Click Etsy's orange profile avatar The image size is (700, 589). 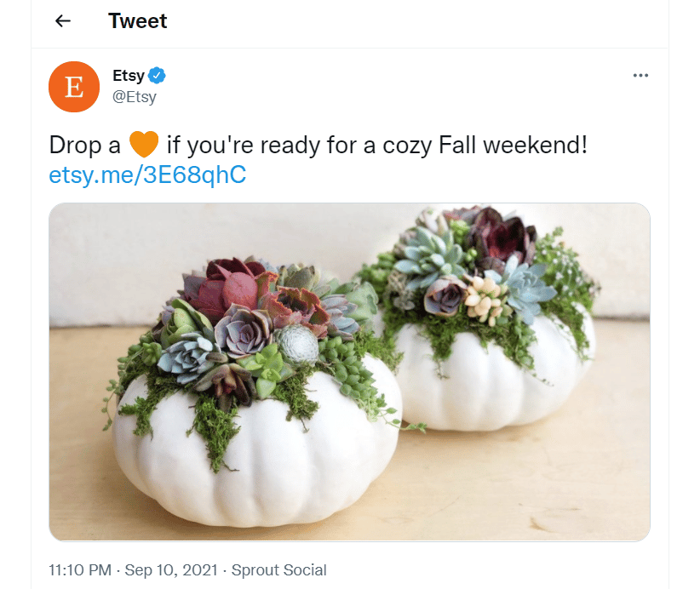click(74, 86)
